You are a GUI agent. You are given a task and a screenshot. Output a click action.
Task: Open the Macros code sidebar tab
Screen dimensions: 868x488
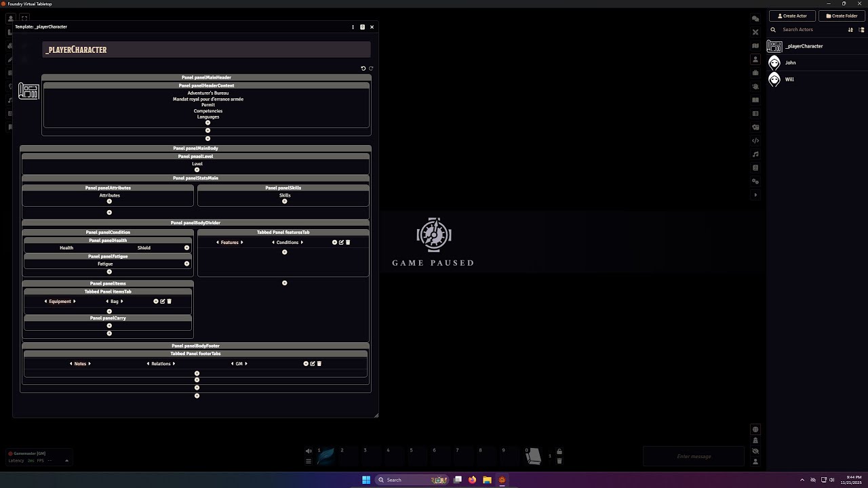coord(755,140)
